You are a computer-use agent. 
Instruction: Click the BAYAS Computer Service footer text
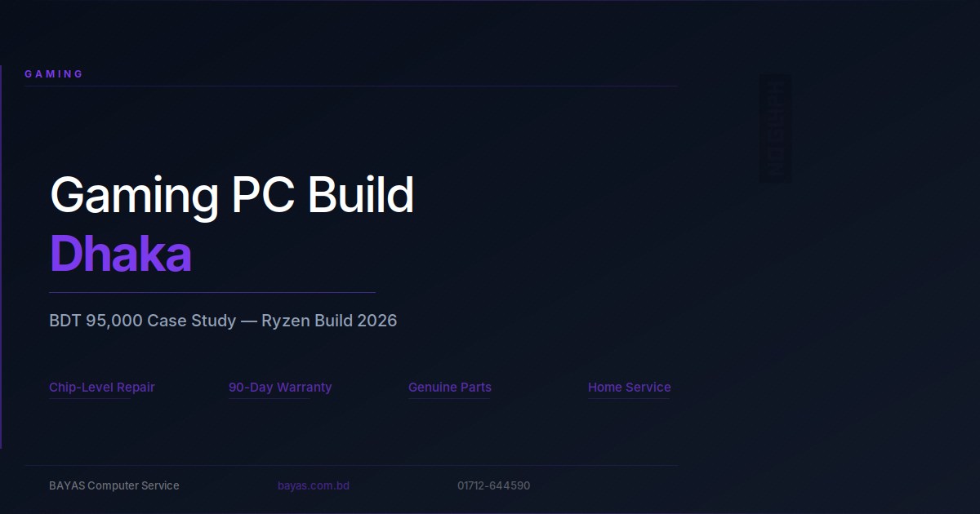point(114,485)
